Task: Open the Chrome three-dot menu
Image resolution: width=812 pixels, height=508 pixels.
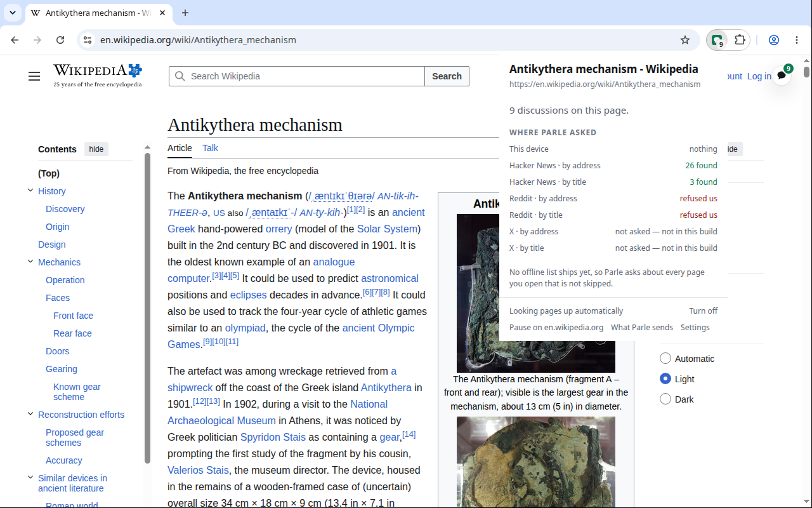Action: (x=797, y=40)
